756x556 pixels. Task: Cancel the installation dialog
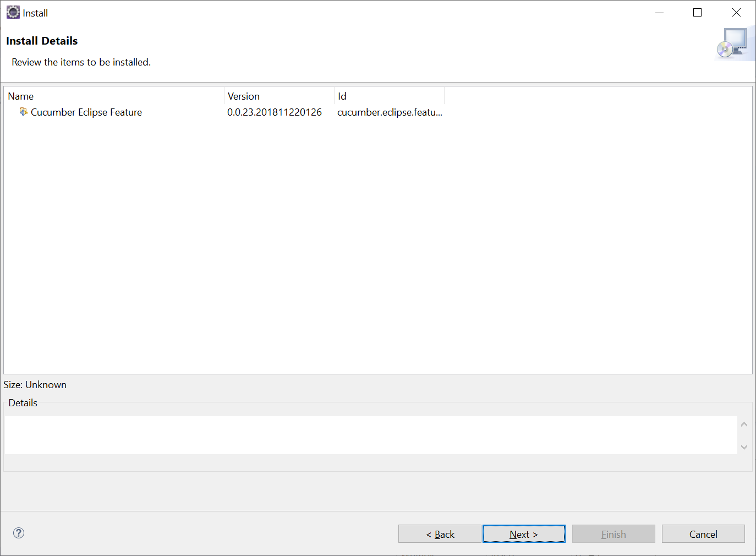[703, 534]
